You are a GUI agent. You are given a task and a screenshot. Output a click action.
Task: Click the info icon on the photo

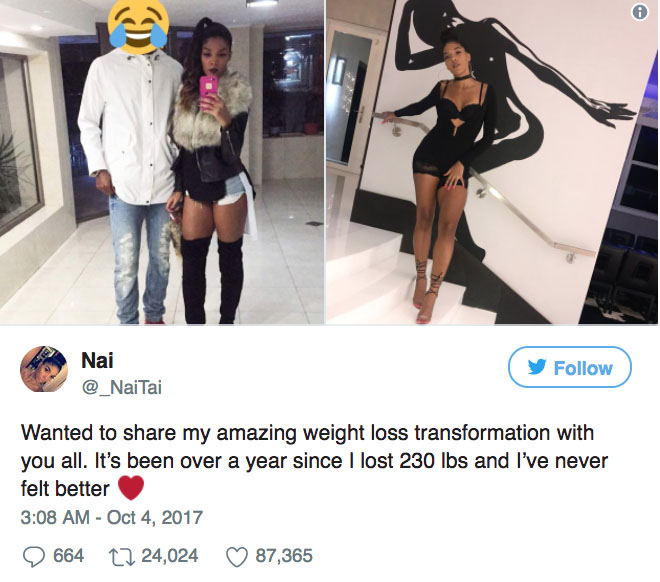pos(640,12)
